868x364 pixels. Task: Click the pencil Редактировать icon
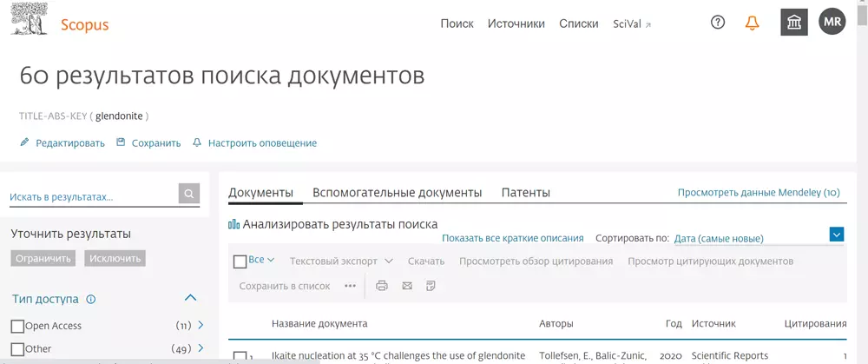23,142
